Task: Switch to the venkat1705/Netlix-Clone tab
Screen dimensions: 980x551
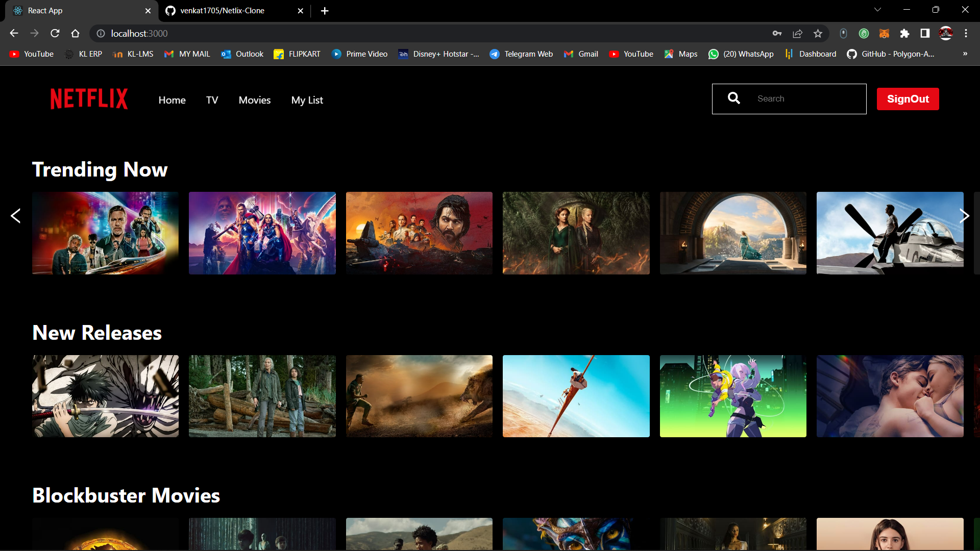Action: click(235, 11)
